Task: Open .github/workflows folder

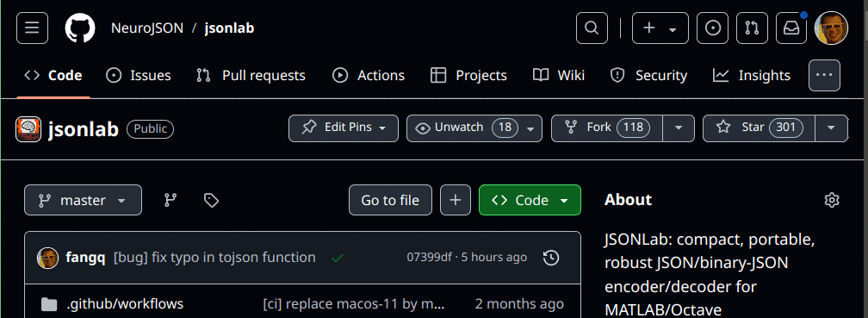Action: (125, 304)
